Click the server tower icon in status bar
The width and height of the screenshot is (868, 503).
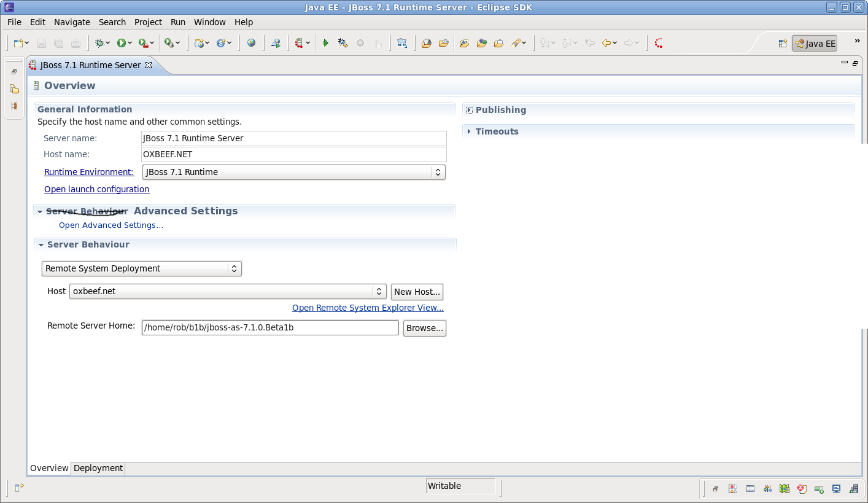(x=853, y=489)
